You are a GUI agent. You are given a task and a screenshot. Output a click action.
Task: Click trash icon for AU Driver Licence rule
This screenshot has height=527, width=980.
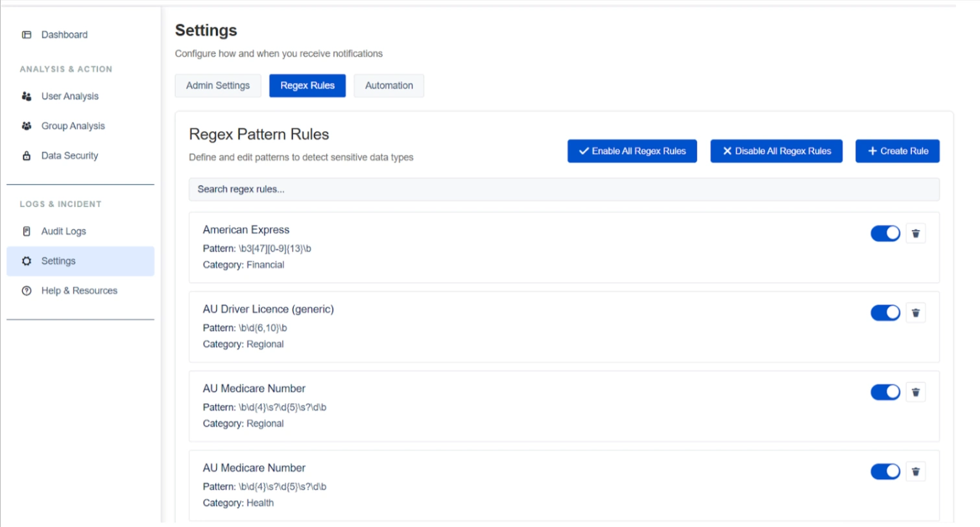(915, 313)
